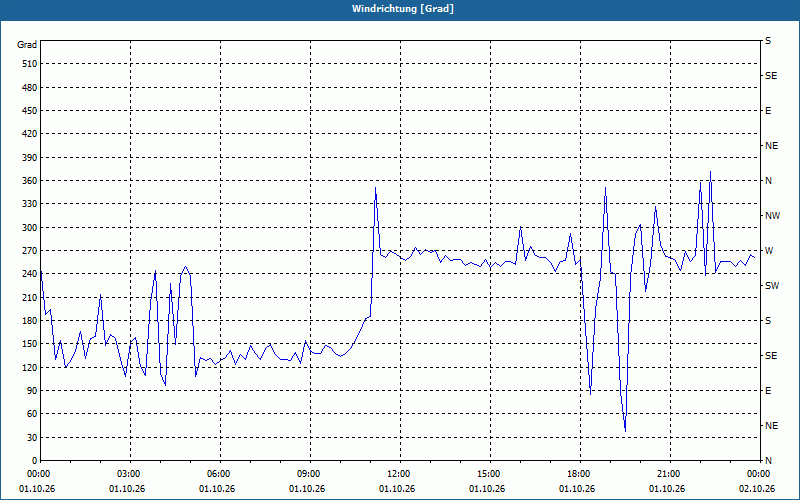Click the 90 degree axis label
This screenshot has width=800, height=500.
[32, 391]
